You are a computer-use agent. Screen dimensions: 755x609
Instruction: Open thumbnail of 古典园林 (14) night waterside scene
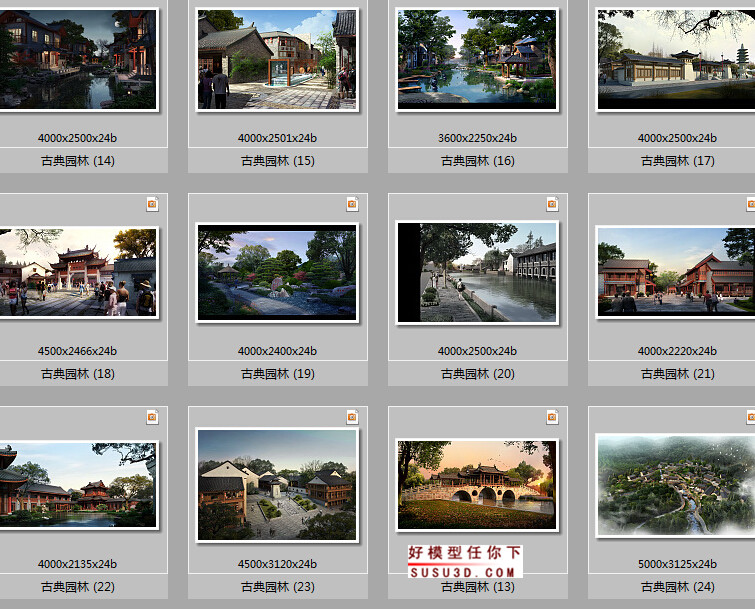tap(78, 59)
